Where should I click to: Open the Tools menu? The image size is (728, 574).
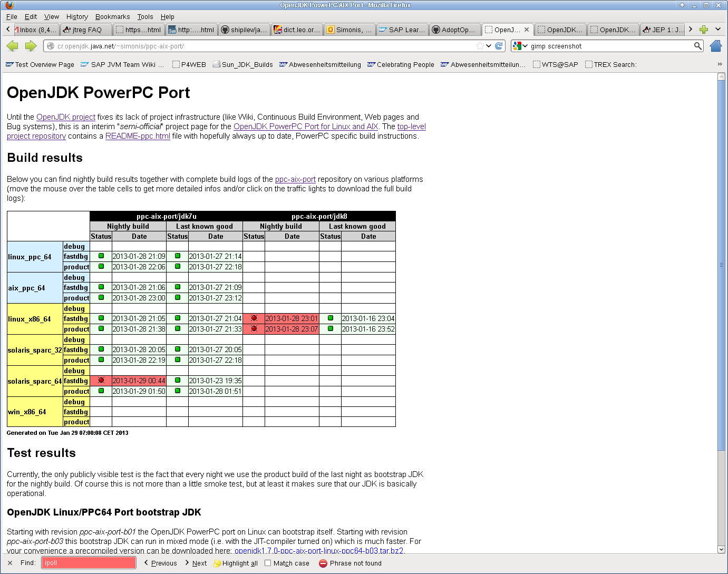pyautogui.click(x=145, y=17)
